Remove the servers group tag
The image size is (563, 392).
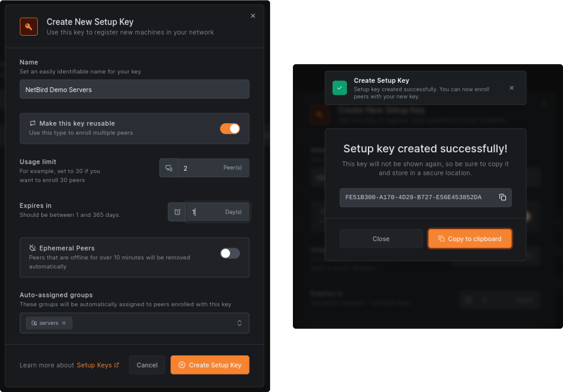click(64, 323)
